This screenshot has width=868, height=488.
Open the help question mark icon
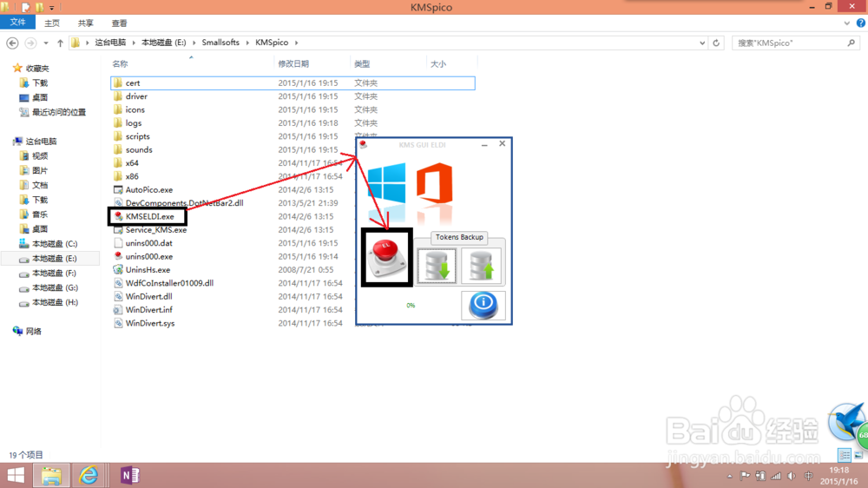click(x=861, y=23)
